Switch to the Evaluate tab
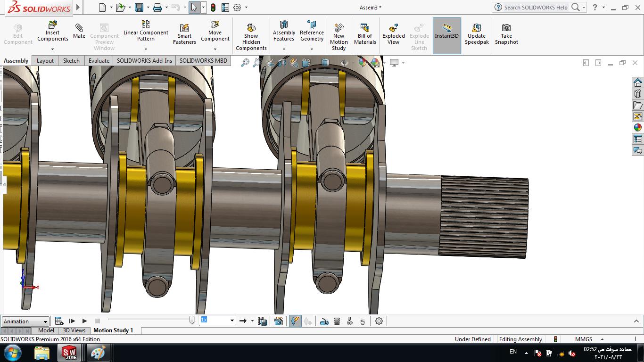The image size is (644, 362). pos(99,61)
